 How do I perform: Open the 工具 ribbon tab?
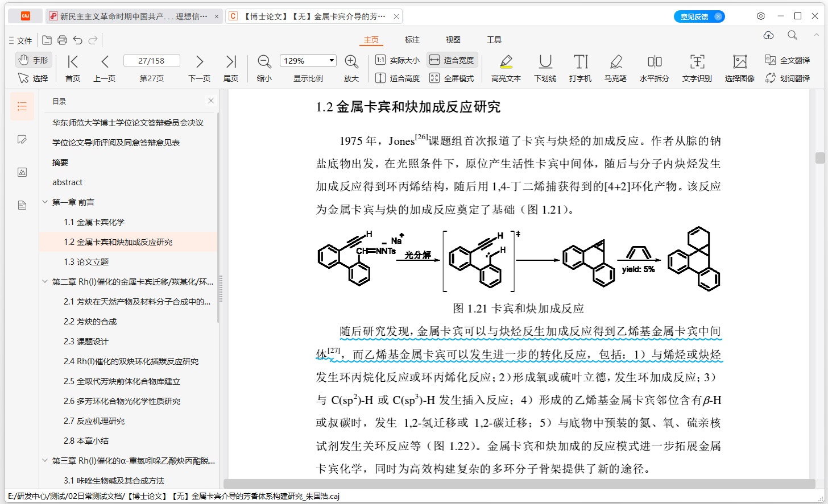(494, 40)
